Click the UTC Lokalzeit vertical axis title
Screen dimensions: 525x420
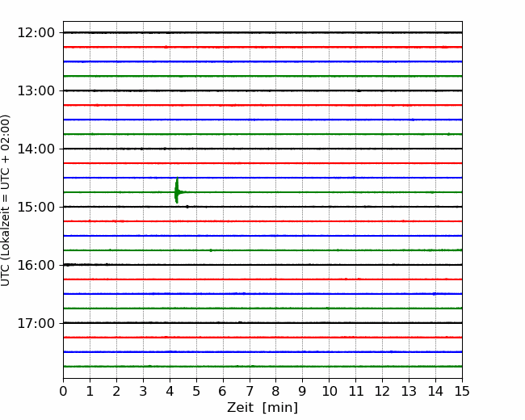[6, 200]
